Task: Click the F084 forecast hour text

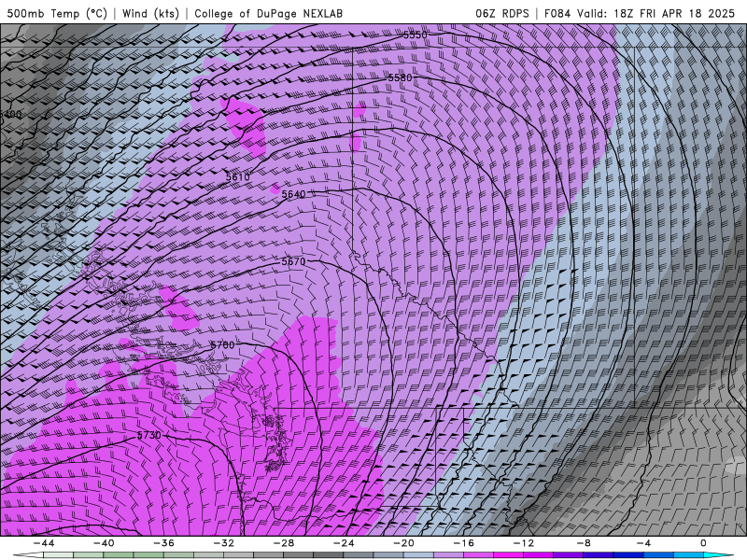Action: tap(557, 13)
